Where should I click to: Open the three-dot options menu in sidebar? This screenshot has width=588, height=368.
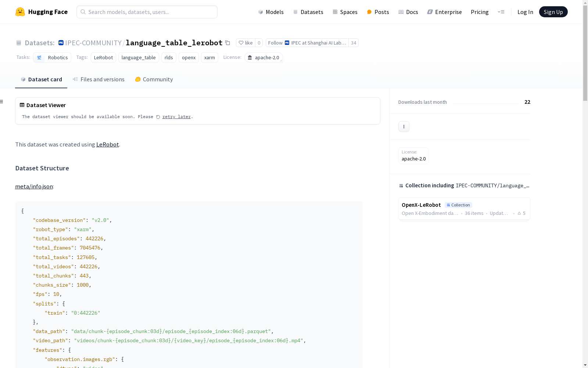point(404,127)
